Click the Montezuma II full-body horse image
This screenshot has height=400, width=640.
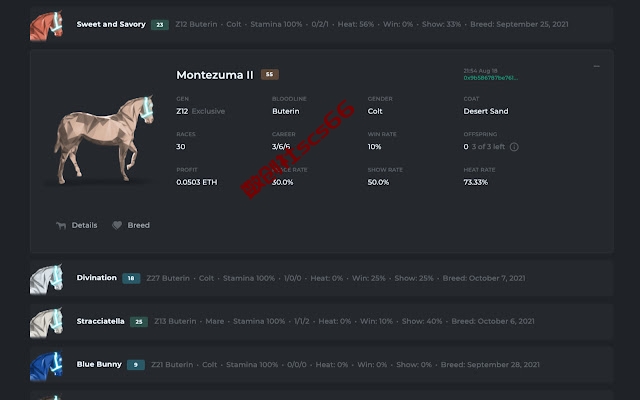click(104, 139)
